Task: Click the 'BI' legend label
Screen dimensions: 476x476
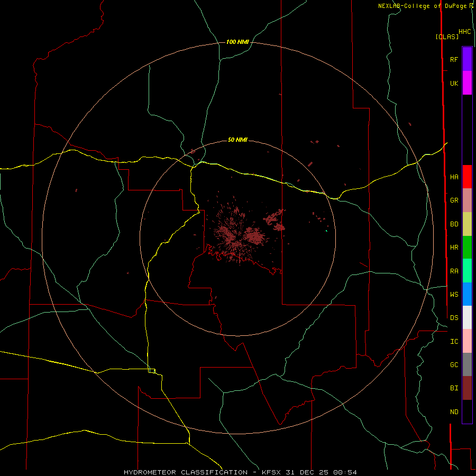Action: pyautogui.click(x=454, y=388)
